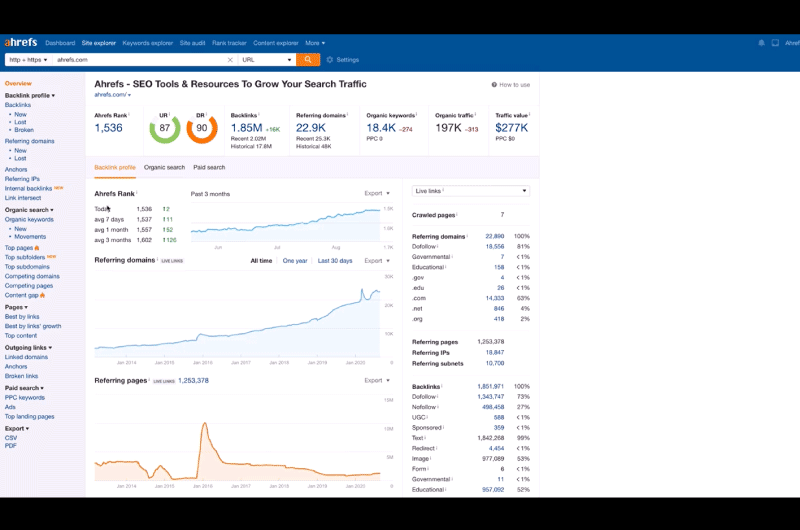
Task: Open Organic keywords in the sidebar
Action: [x=29, y=219]
